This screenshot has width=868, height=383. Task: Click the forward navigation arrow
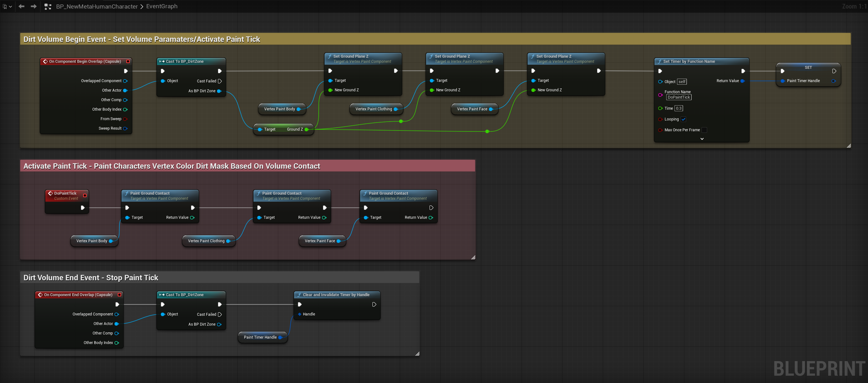(33, 6)
